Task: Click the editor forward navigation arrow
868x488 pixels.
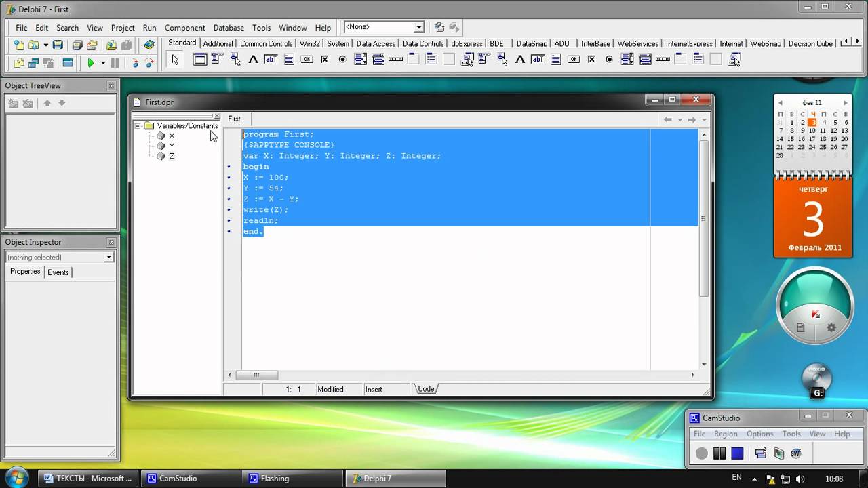Action: tap(692, 119)
